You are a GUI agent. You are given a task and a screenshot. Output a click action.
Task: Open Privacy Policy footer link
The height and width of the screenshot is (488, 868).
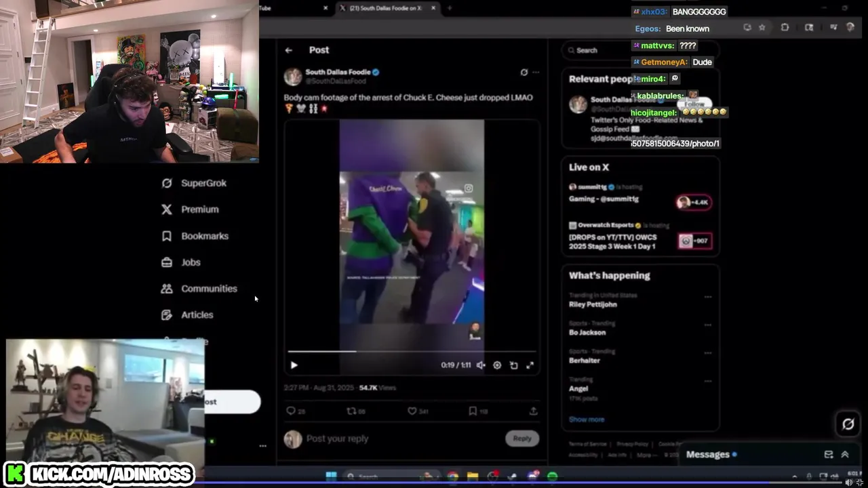click(x=633, y=444)
